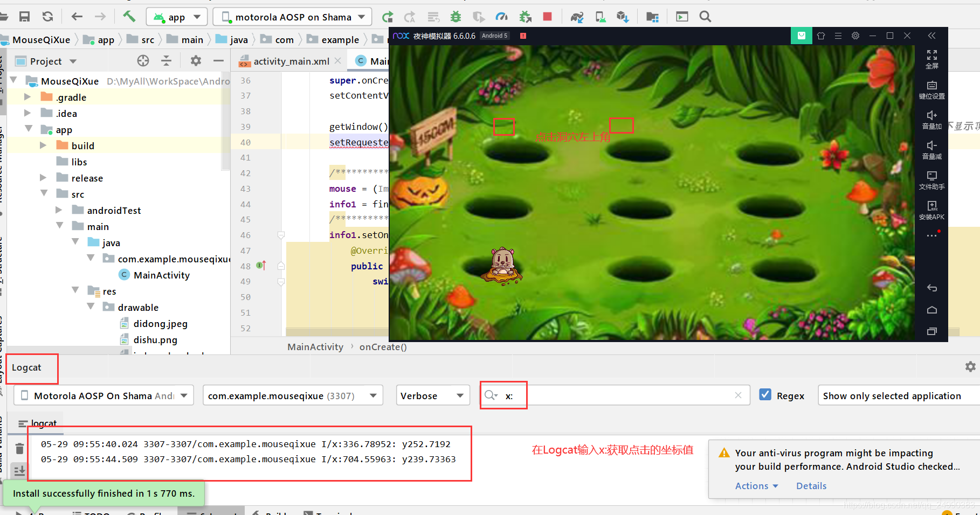Click the Logcat search filter field

click(615, 395)
